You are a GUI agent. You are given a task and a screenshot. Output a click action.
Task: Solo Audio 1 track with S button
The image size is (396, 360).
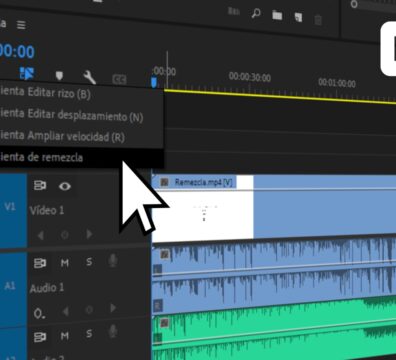[89, 262]
